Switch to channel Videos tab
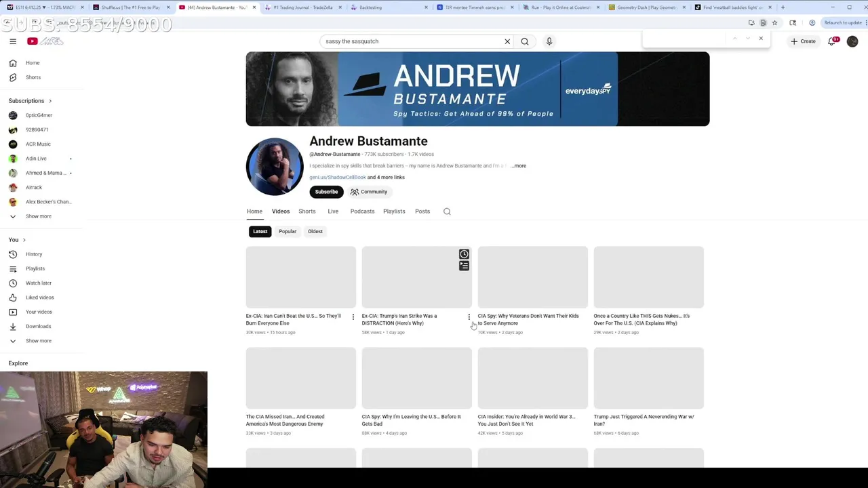 click(281, 211)
